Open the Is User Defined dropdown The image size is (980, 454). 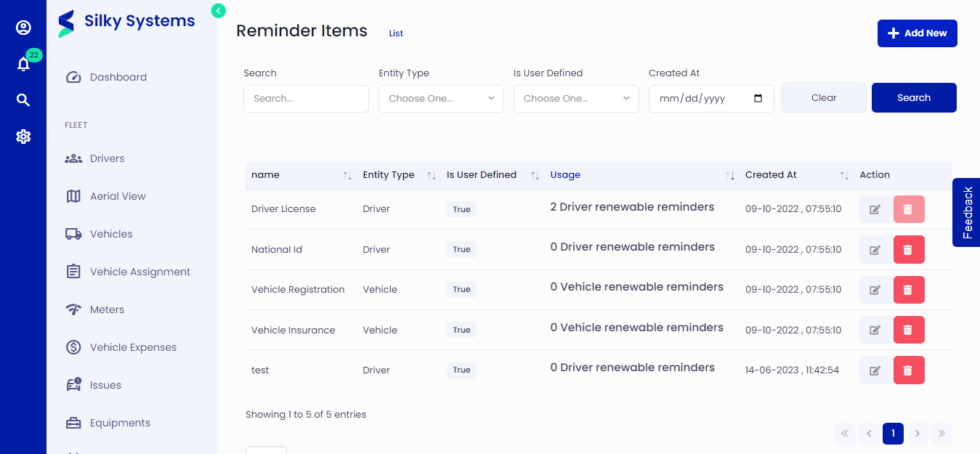575,98
